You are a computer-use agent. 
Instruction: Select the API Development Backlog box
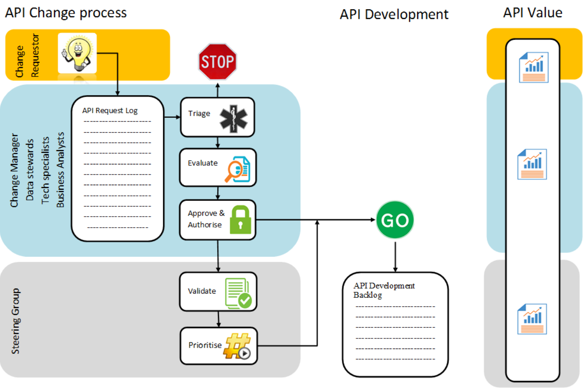point(395,324)
